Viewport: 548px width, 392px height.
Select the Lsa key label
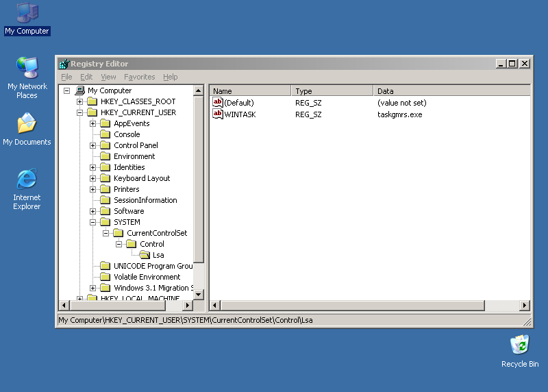(158, 255)
